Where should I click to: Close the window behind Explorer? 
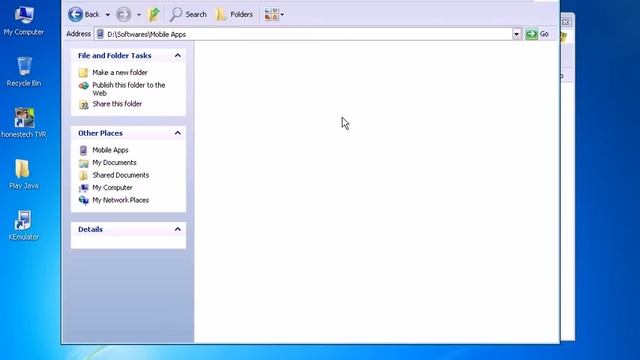pos(566,22)
